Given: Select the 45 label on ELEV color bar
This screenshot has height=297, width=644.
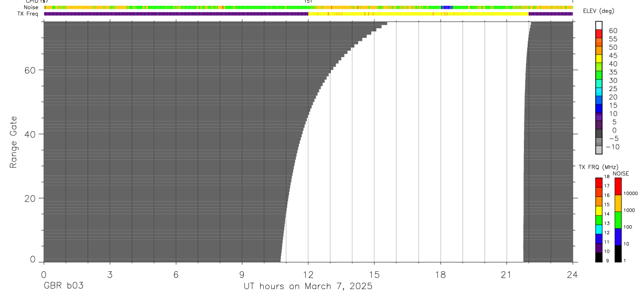Looking at the screenshot, I should coord(614,56).
